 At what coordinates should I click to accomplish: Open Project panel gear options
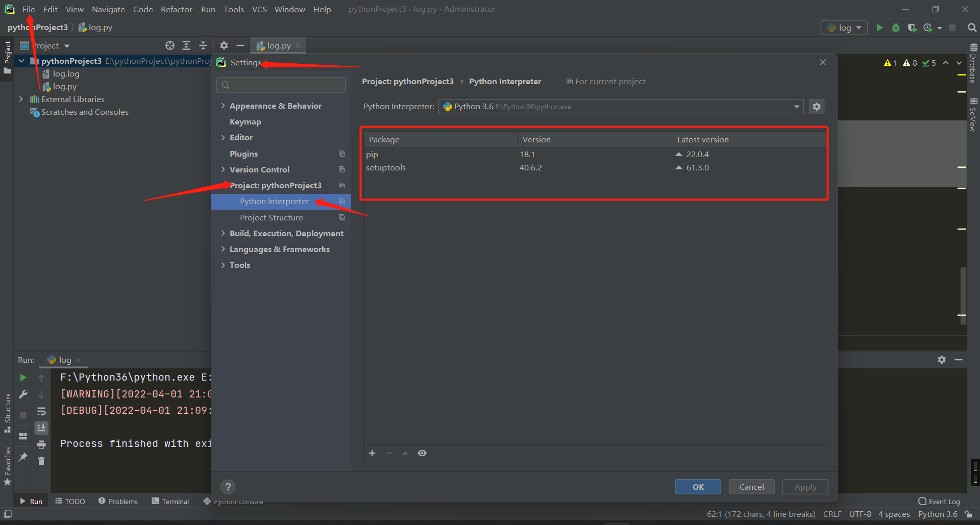pos(224,45)
